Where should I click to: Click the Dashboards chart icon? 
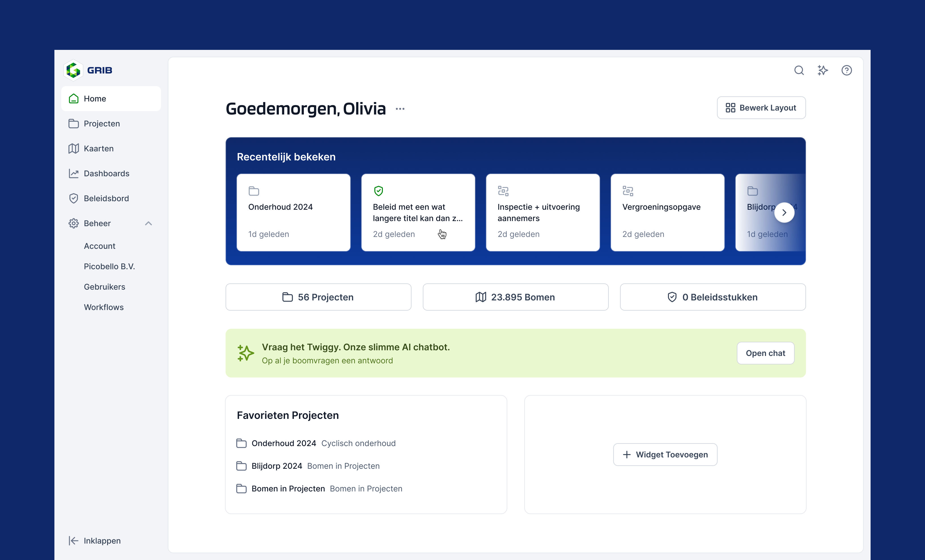[x=74, y=173]
